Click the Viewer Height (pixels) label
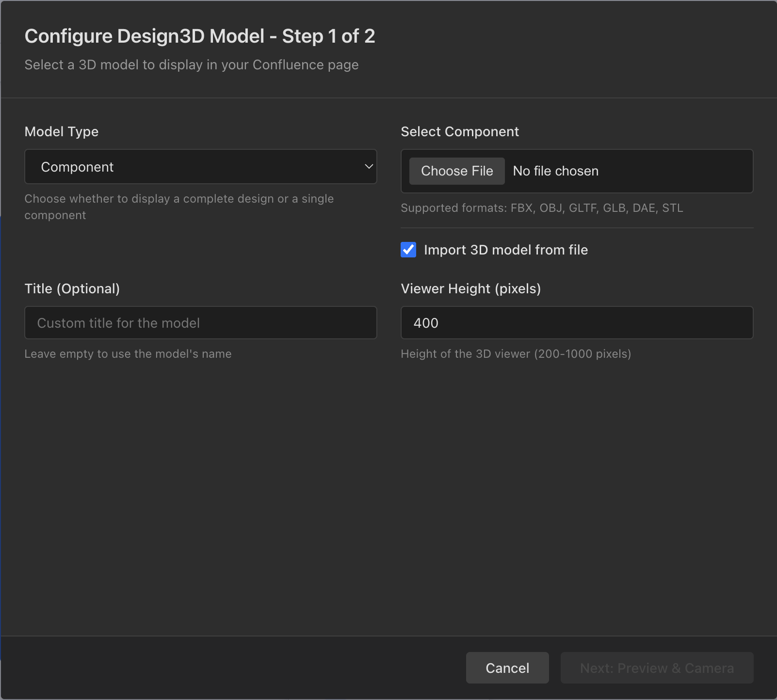777x700 pixels. point(471,288)
